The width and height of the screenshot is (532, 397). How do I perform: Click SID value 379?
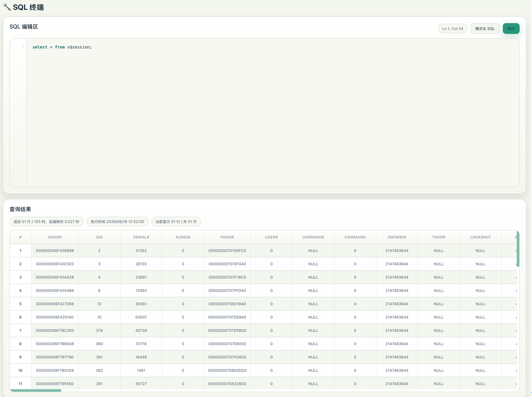[99, 330]
